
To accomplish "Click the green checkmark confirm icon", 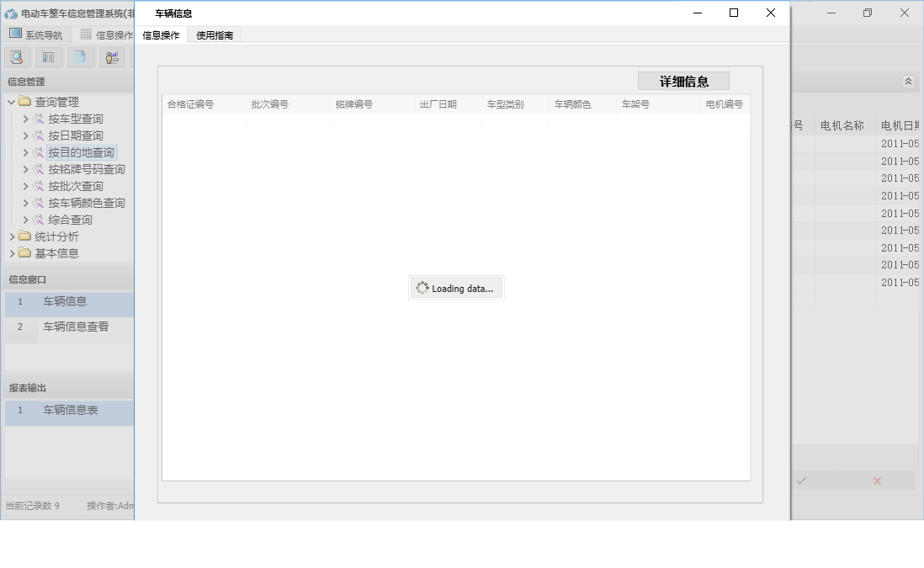I will tap(800, 480).
